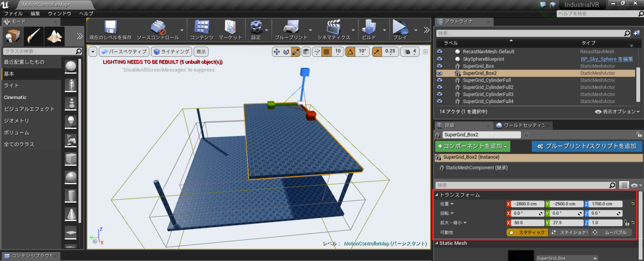The image size is (644, 261).
Task: Hide SuperGrid_Box with its eye icon
Action: pos(440,66)
